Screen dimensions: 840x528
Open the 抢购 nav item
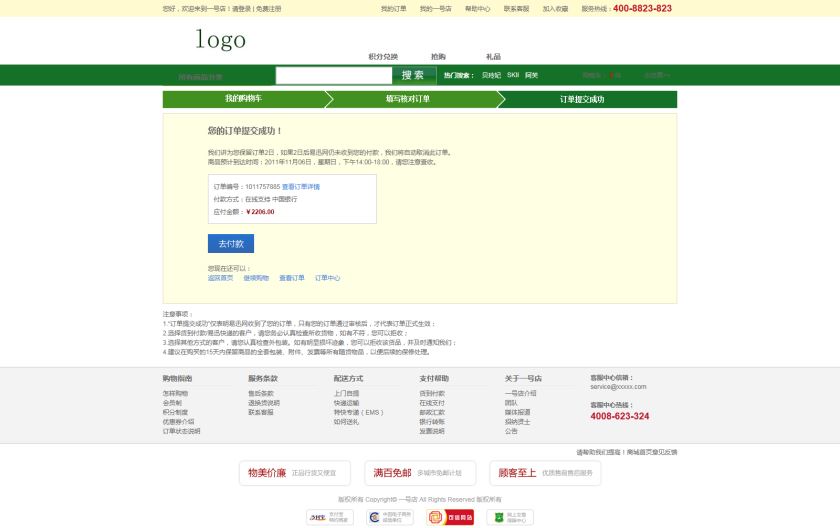[438, 57]
